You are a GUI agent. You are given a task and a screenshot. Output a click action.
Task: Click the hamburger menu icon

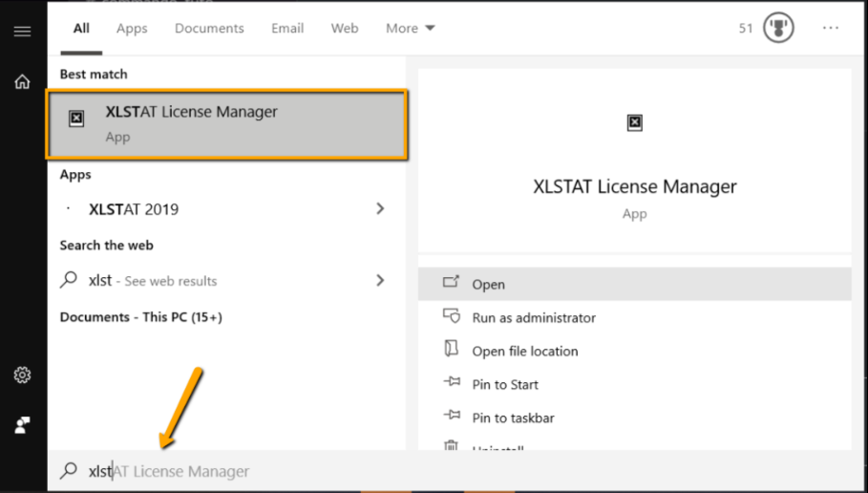(x=22, y=31)
